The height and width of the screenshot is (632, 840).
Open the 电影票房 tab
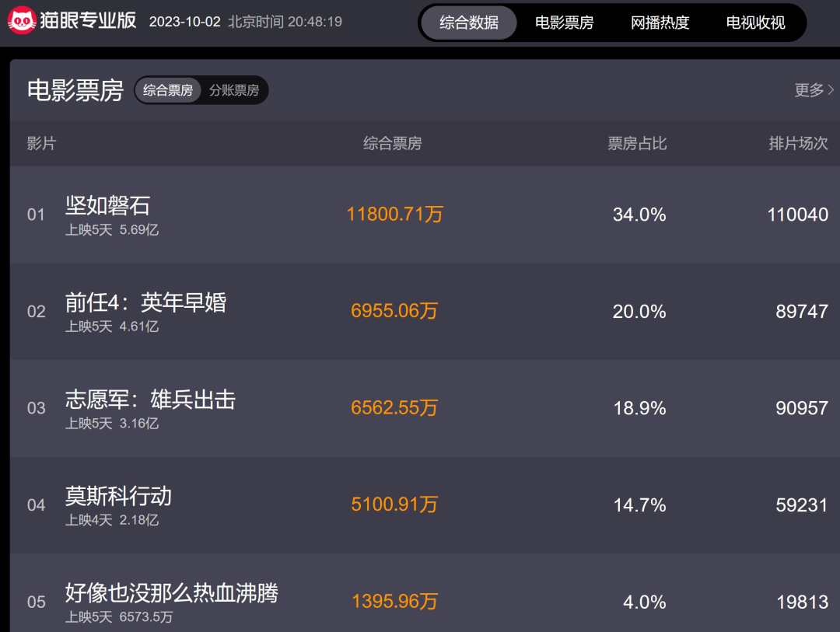click(564, 23)
